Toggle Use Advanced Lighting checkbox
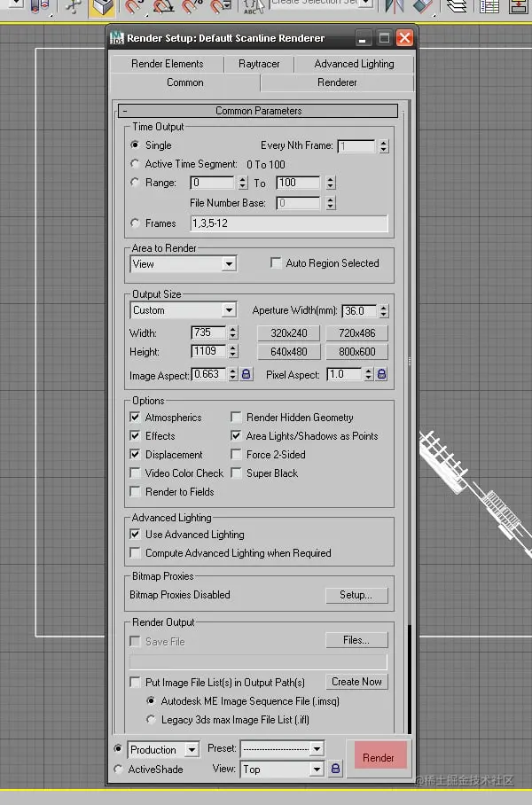The height and width of the screenshot is (805, 532). (135, 534)
